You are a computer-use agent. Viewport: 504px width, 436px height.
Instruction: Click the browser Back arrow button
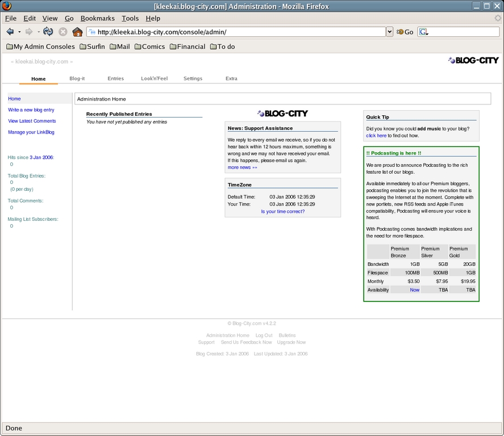(x=10, y=32)
